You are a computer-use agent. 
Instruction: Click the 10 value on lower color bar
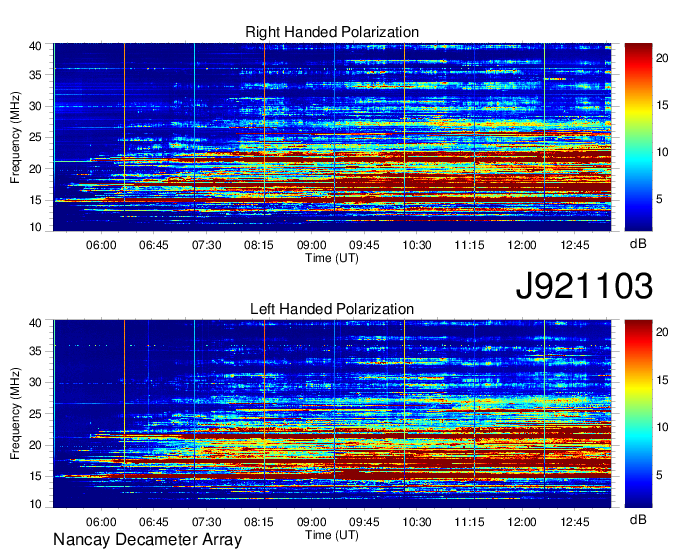click(x=662, y=428)
